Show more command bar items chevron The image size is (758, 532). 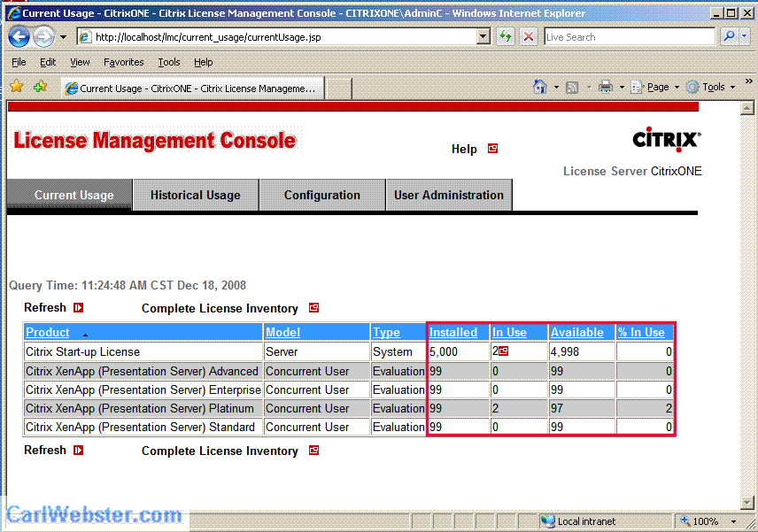[749, 81]
